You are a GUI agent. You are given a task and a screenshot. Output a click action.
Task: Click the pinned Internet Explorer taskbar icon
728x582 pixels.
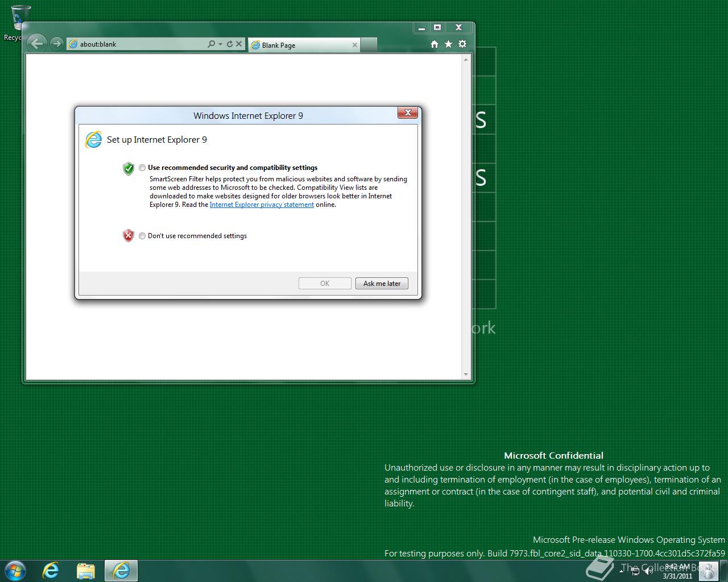pos(51,571)
